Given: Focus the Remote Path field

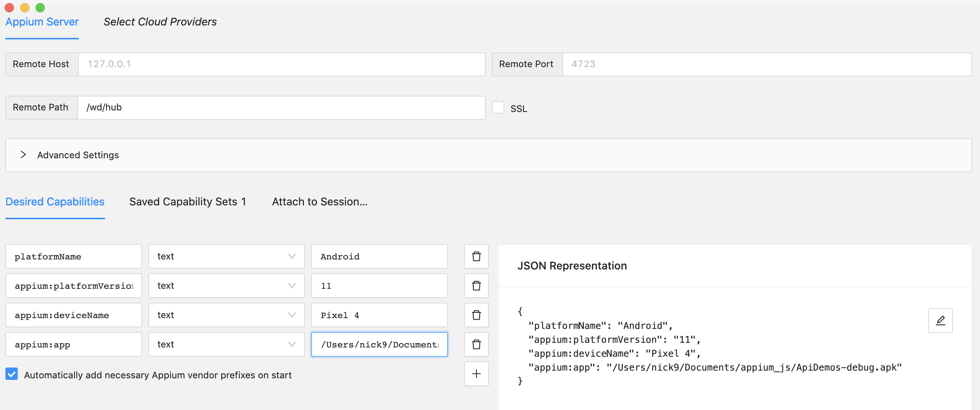Looking at the screenshot, I should coord(281,107).
